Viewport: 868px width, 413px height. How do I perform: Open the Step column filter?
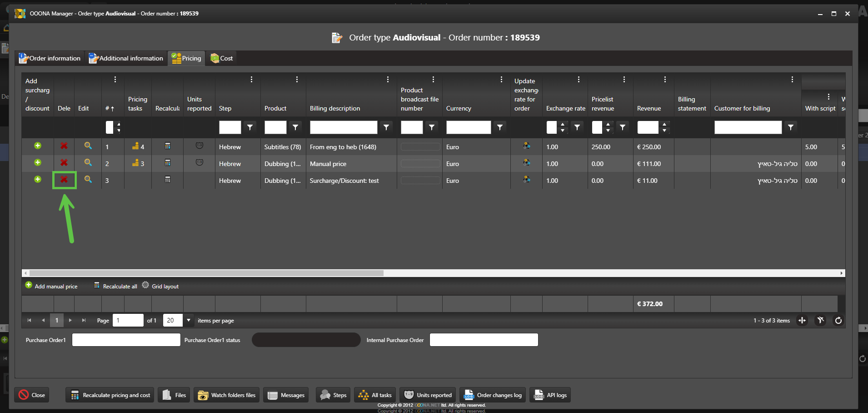coord(250,127)
